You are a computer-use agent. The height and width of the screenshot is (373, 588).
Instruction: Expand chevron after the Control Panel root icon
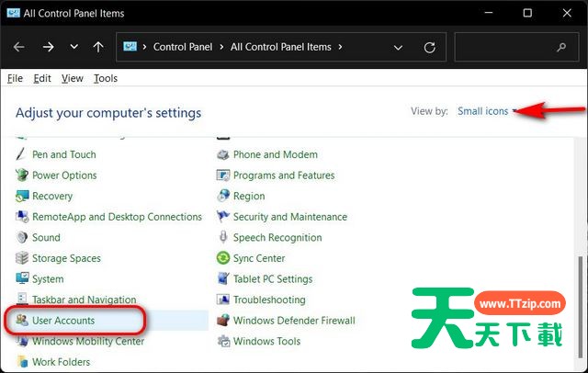144,47
